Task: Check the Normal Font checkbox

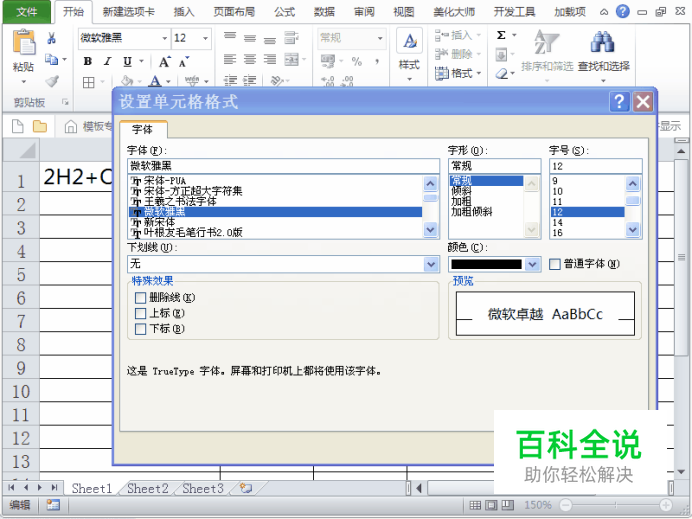Action: 555,264
